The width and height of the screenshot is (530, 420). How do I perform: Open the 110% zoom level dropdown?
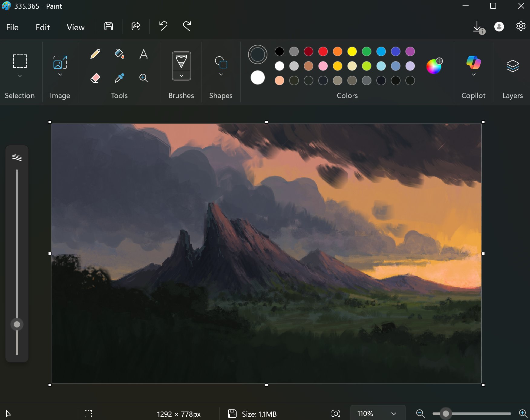click(x=378, y=413)
